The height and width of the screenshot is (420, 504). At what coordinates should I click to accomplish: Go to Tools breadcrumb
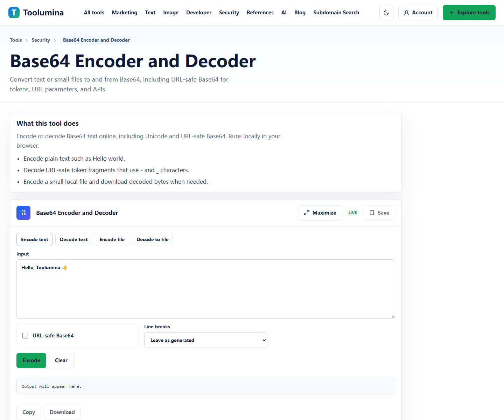[16, 40]
